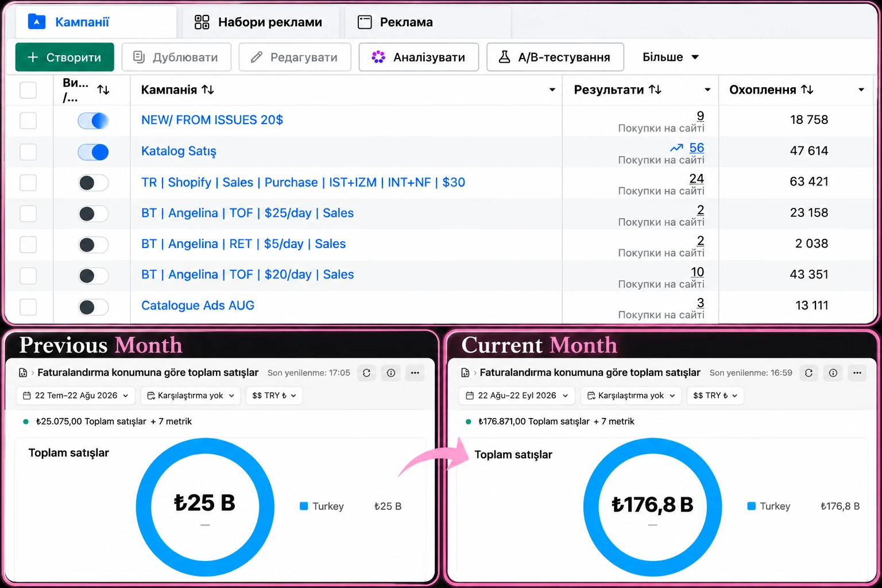This screenshot has width=882, height=588.
Task: Turn off Katalog Satış campaign toggle
Action: pos(93,152)
